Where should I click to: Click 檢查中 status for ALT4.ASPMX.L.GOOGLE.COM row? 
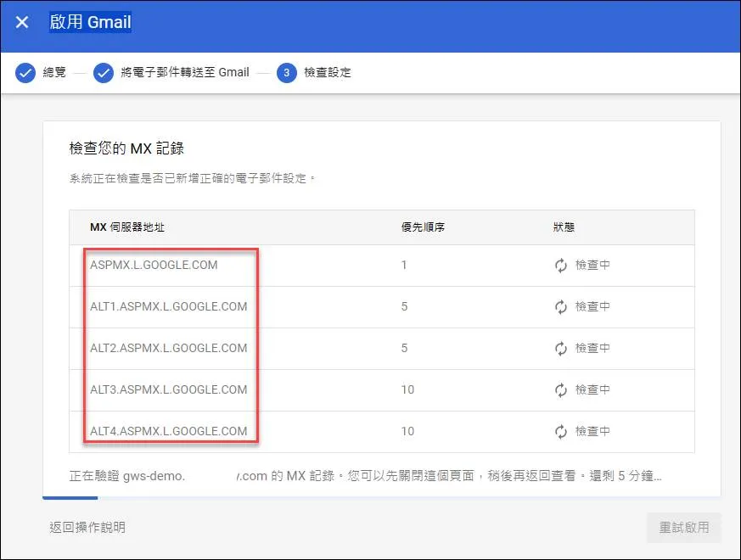click(x=592, y=432)
